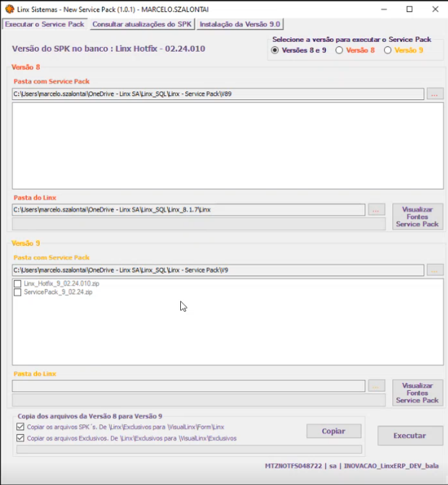Browse for Versão 8 Service Pack folder
Screen dimensions: 448x485
435,94
